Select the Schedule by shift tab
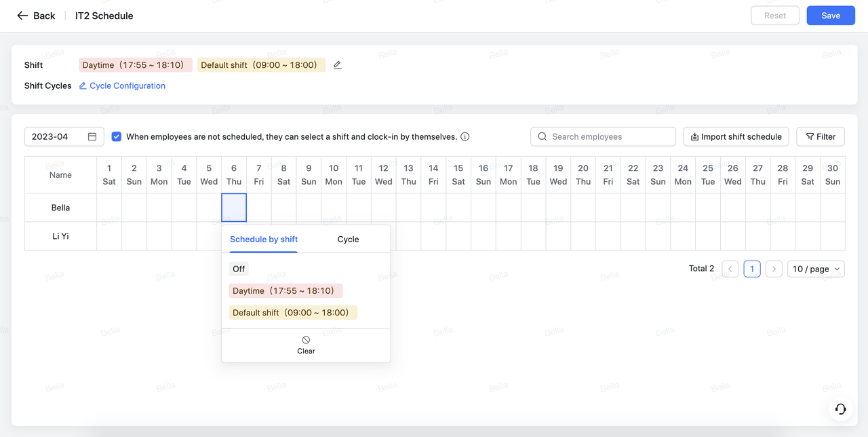This screenshot has width=868, height=437. tap(264, 240)
